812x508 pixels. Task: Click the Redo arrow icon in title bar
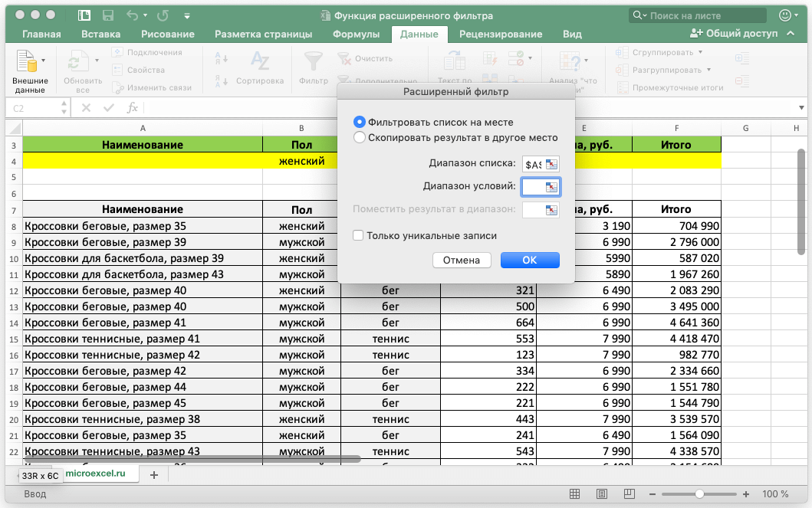(x=163, y=15)
